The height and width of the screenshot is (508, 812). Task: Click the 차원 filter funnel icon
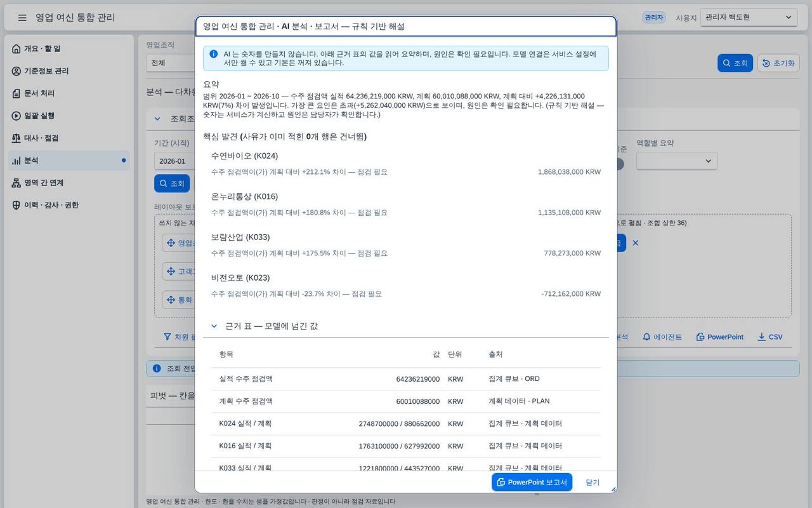pos(167,337)
